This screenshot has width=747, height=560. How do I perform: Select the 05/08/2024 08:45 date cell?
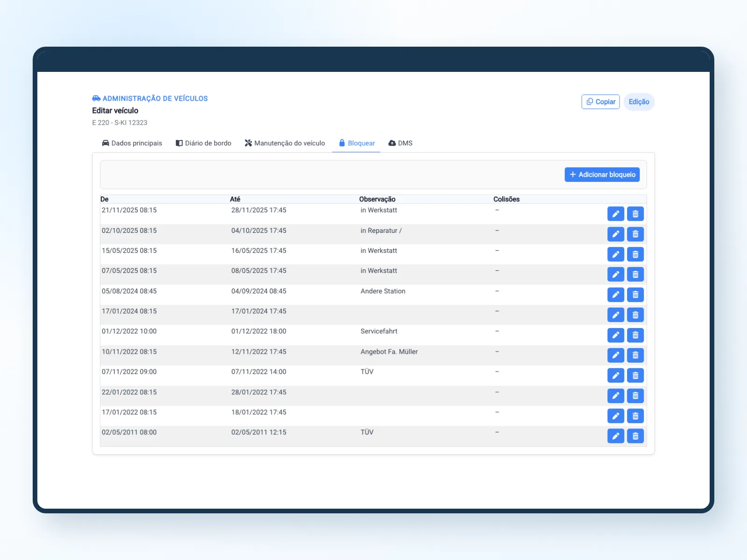click(129, 291)
